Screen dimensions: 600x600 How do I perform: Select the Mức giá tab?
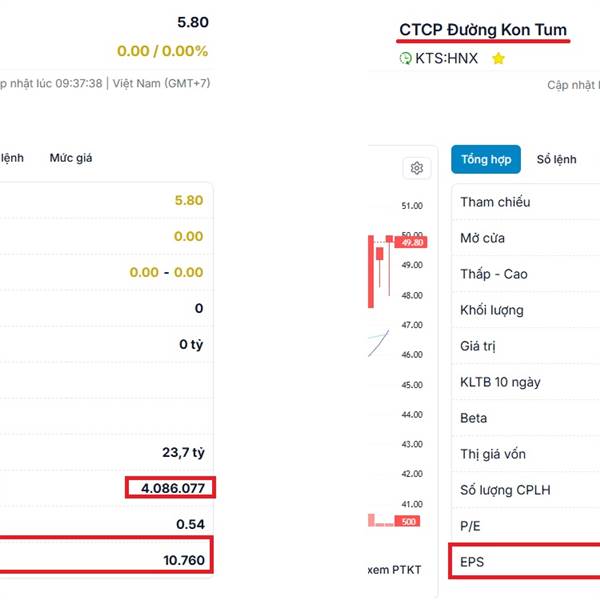pyautogui.click(x=71, y=158)
